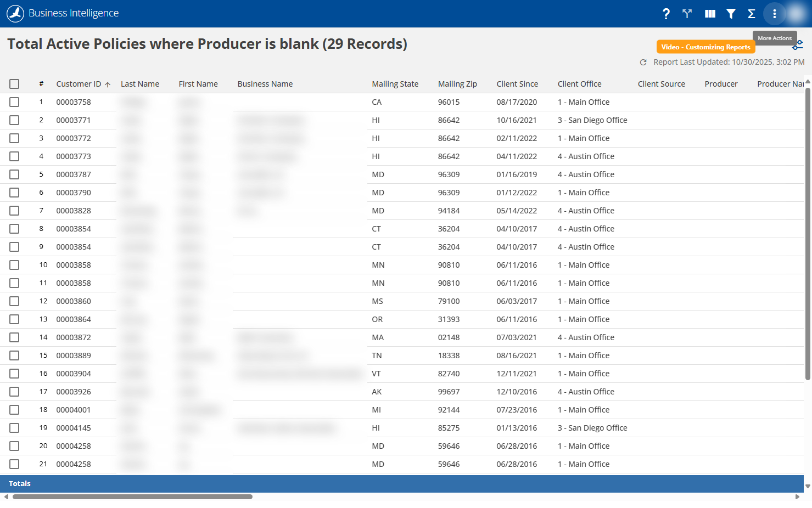The image size is (812, 508).
Task: Click the Business Intelligence logo icon
Action: [15, 13]
